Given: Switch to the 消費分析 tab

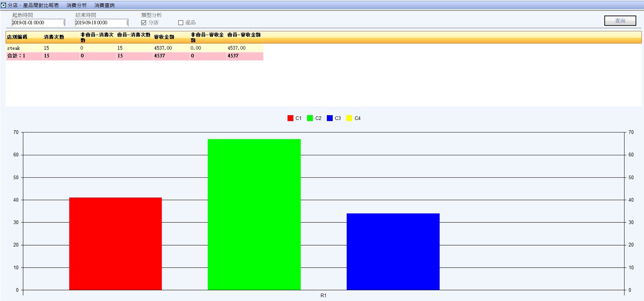Looking at the screenshot, I should click(x=77, y=6).
